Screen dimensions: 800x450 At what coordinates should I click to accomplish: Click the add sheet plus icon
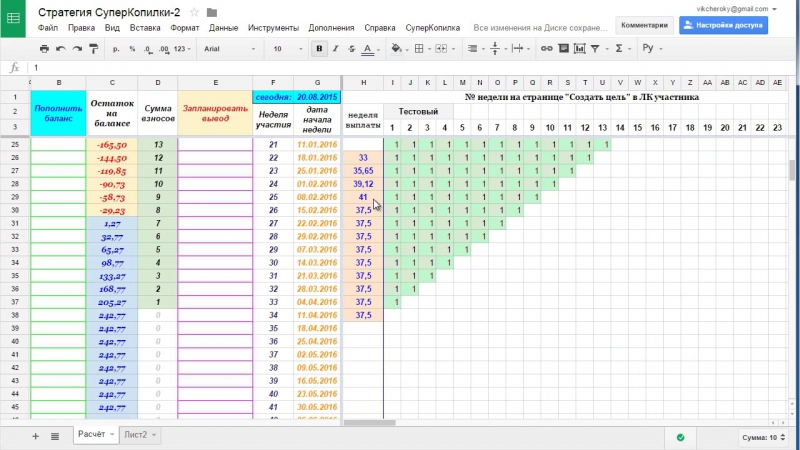point(35,436)
